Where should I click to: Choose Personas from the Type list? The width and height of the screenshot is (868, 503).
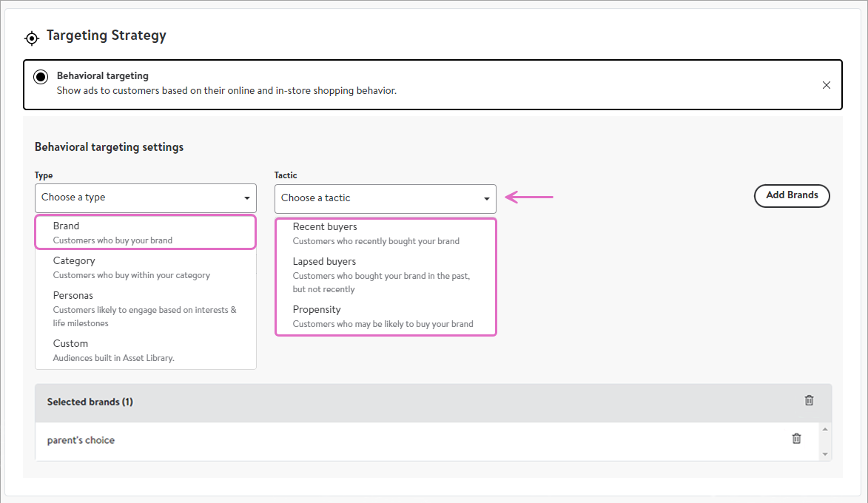tap(145, 308)
